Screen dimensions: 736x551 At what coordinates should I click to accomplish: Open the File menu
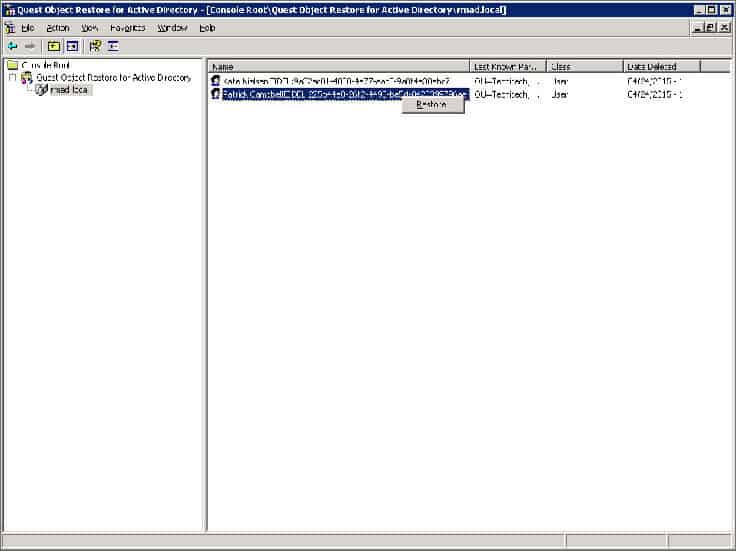(28, 28)
